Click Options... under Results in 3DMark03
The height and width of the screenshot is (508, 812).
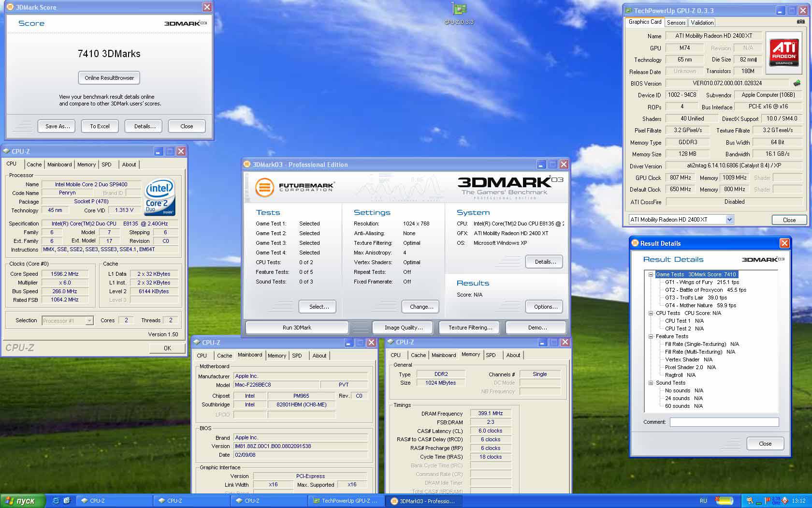click(545, 307)
